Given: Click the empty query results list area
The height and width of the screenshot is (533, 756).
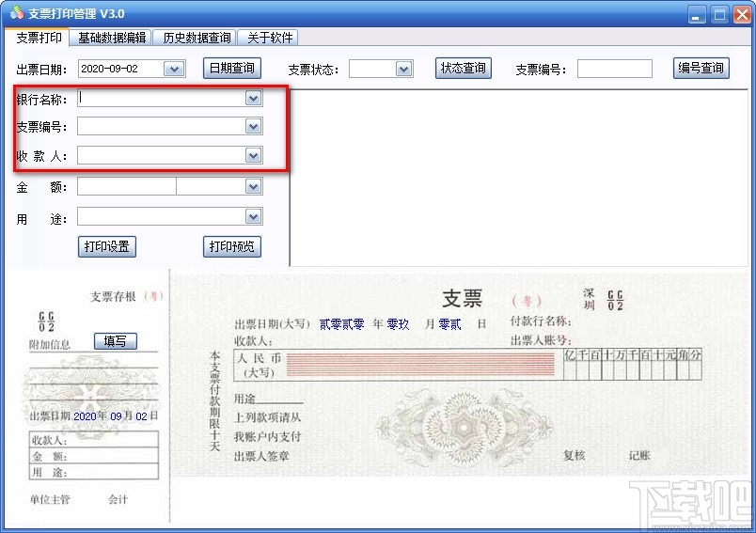Looking at the screenshot, I should 519,178.
